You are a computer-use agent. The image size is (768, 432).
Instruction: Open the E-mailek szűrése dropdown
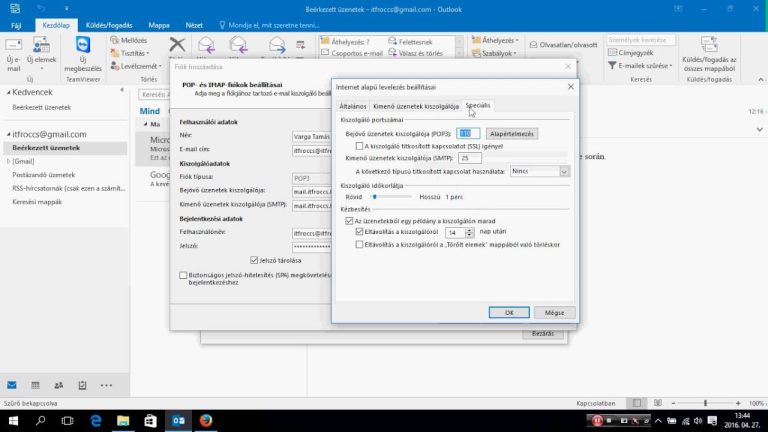[x=641, y=65]
